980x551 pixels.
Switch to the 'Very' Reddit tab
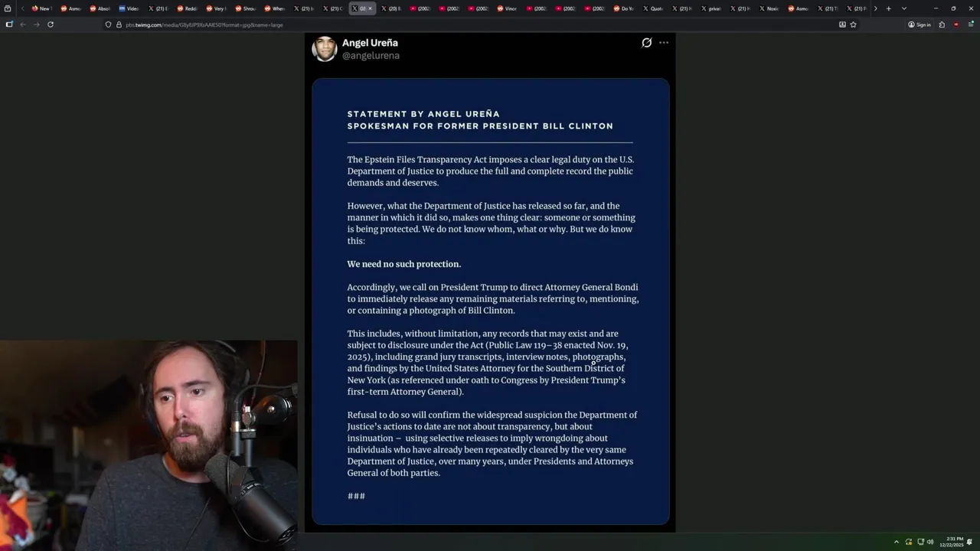pyautogui.click(x=216, y=8)
